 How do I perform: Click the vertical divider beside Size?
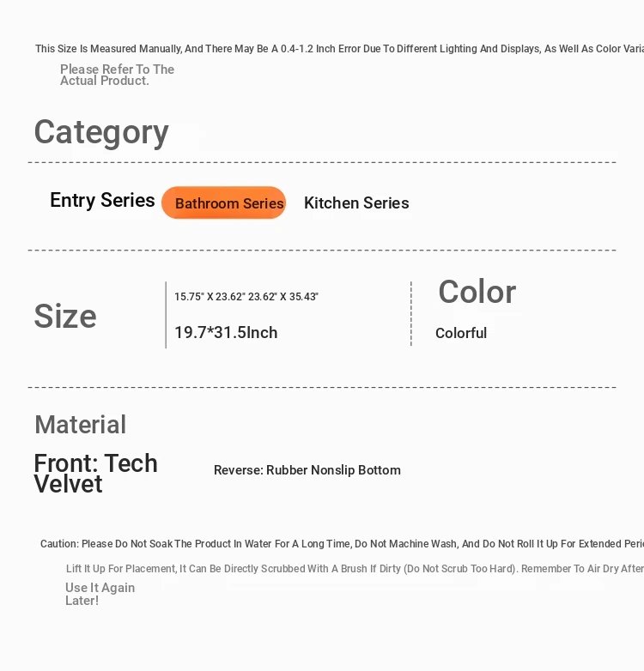166,315
